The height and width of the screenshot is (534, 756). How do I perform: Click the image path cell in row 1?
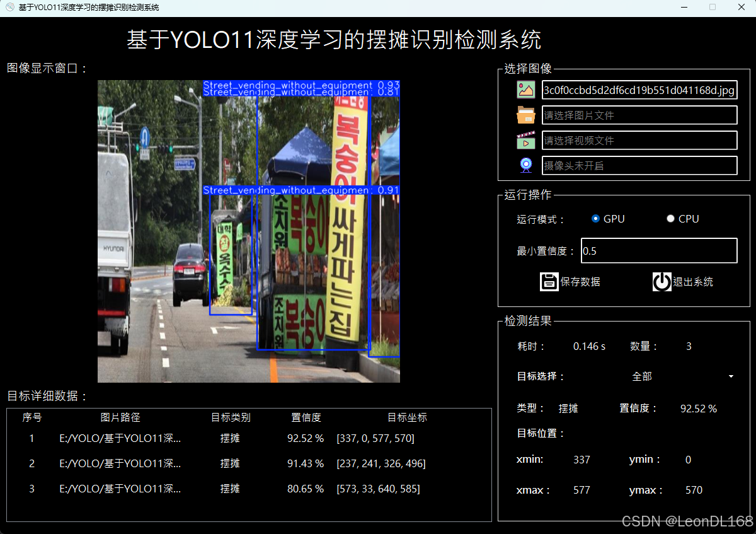pyautogui.click(x=120, y=438)
